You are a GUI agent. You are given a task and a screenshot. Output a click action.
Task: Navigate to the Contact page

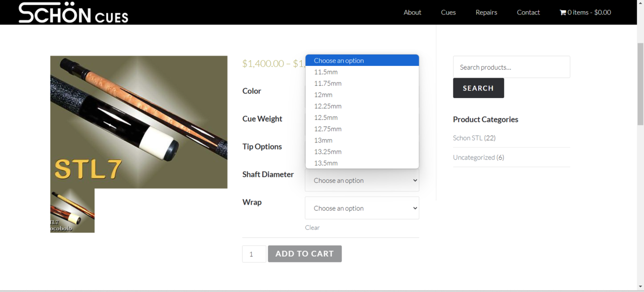pyautogui.click(x=528, y=12)
